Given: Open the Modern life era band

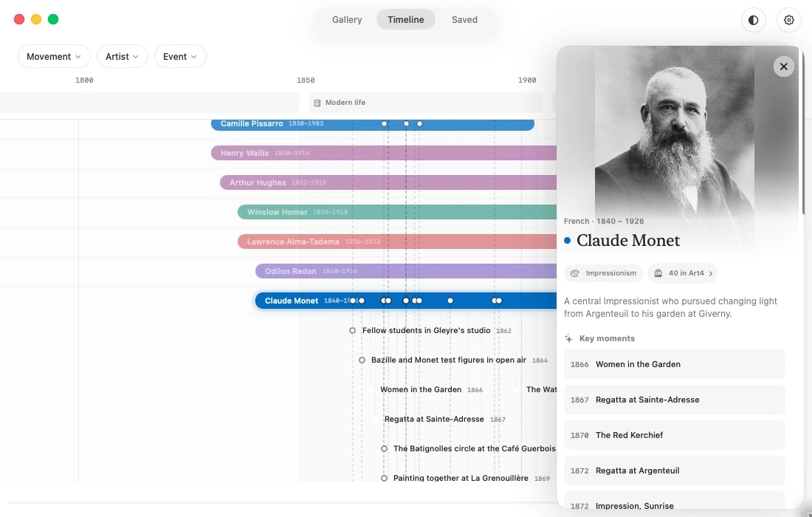Looking at the screenshot, I should (426, 103).
